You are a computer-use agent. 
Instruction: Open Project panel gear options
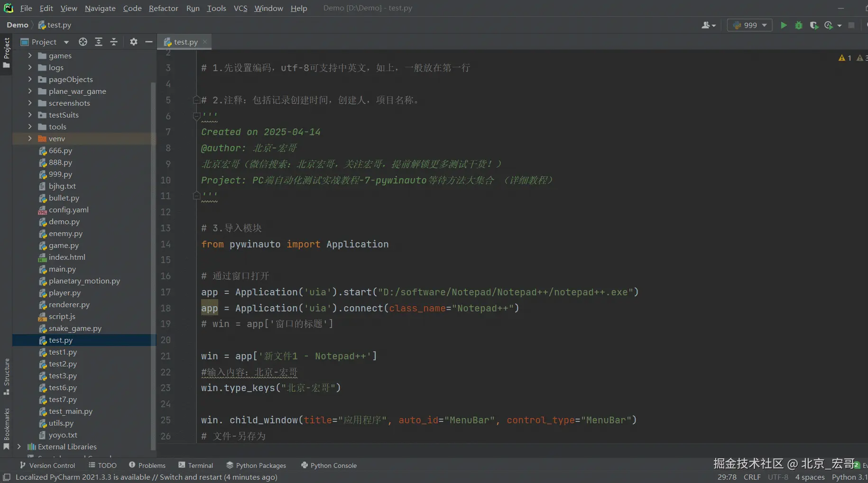click(x=134, y=42)
